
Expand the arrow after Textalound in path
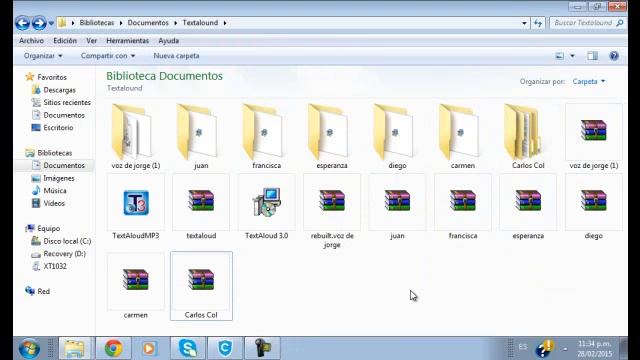[225, 23]
